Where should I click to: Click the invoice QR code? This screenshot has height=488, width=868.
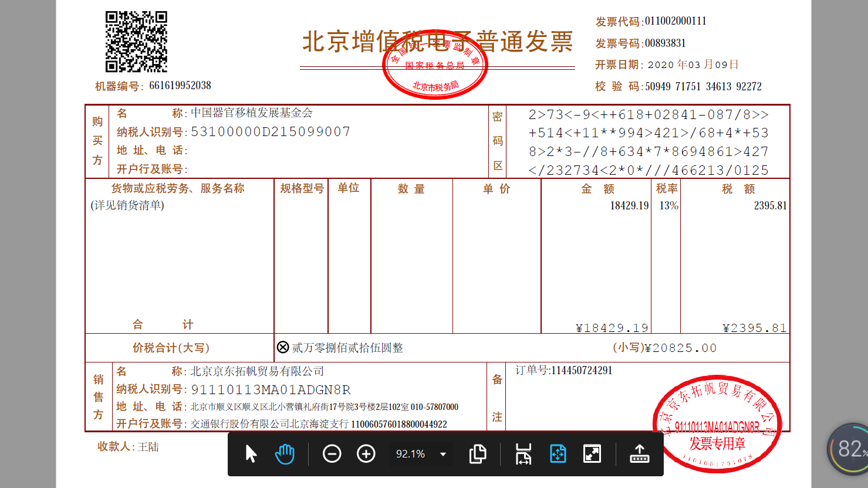click(x=136, y=42)
